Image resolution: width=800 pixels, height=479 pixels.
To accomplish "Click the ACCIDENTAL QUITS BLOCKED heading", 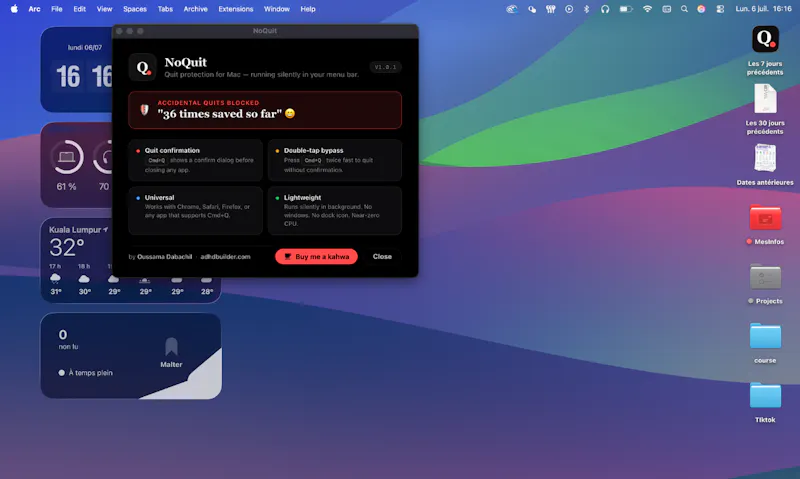I will click(208, 103).
